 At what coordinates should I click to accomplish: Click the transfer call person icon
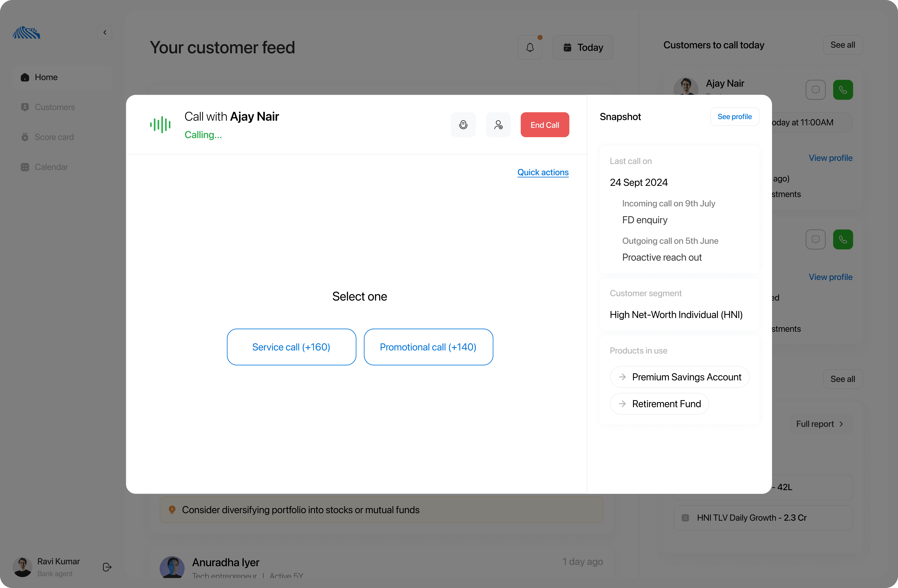[498, 125]
